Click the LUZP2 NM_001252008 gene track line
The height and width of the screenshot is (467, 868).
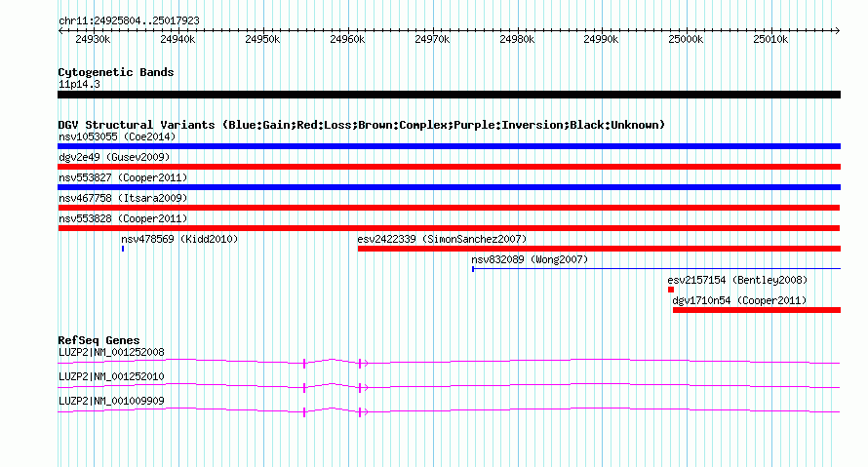(x=449, y=363)
